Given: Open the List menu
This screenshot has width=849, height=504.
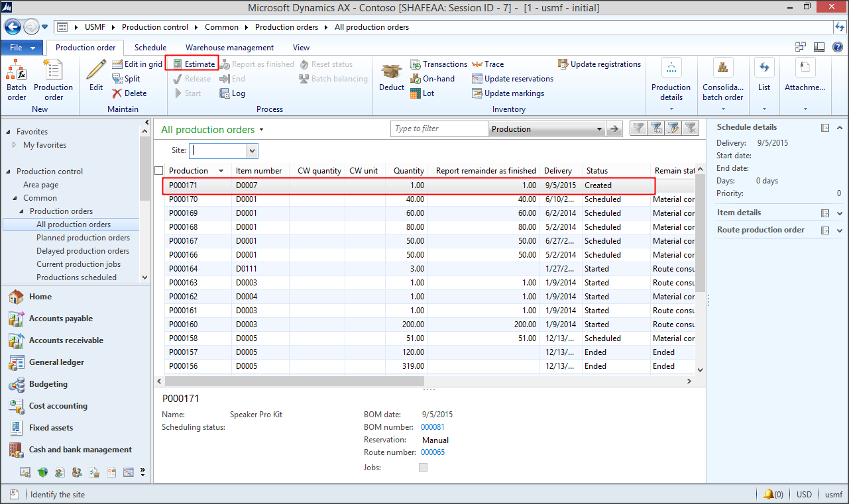Looking at the screenshot, I should point(764,85).
